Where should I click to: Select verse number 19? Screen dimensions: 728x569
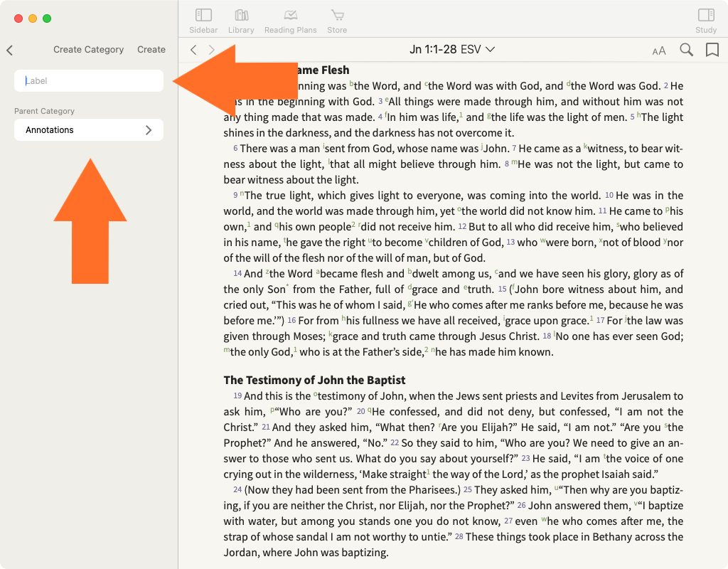coord(237,396)
